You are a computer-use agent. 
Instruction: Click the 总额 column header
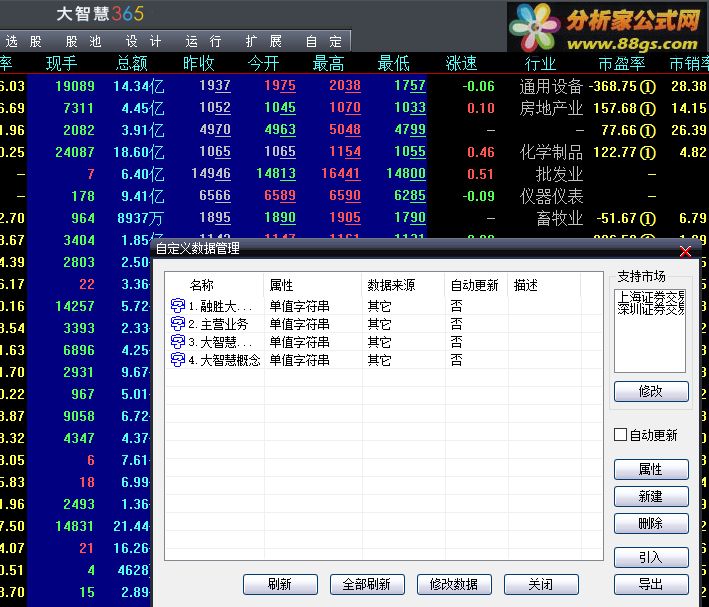point(132,63)
